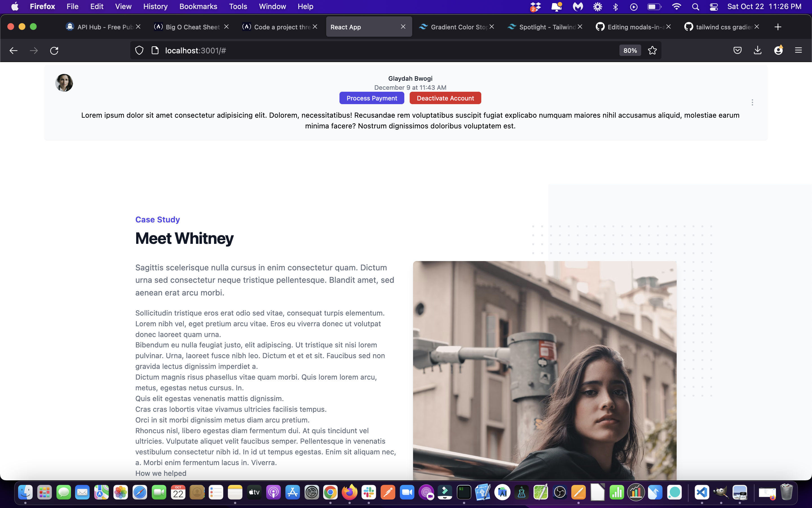Go back with the browser back arrow
812x508 pixels.
[14, 51]
